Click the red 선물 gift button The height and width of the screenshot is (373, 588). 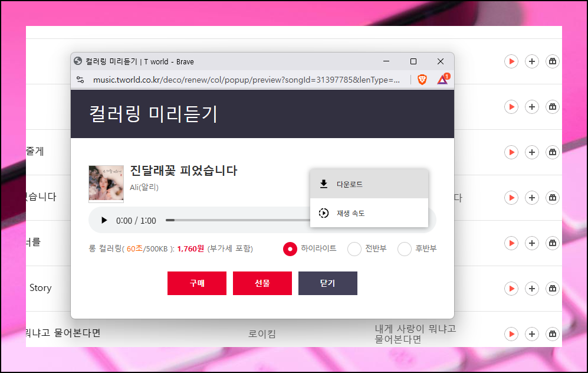click(x=262, y=283)
